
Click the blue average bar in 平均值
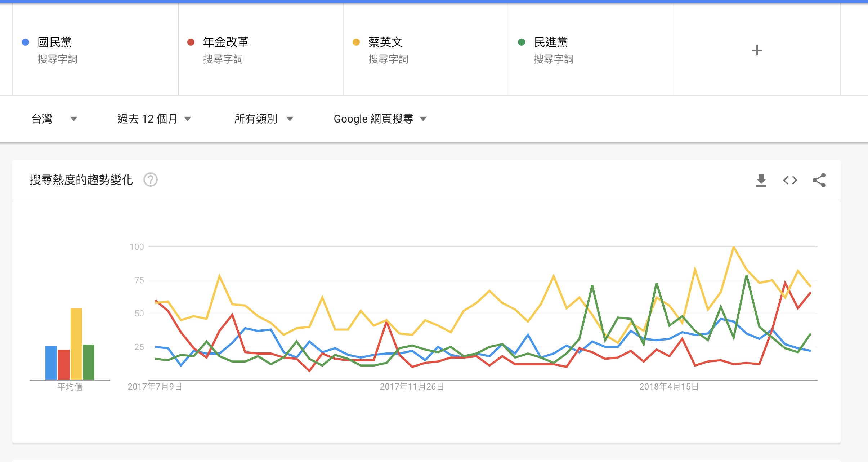[51, 363]
